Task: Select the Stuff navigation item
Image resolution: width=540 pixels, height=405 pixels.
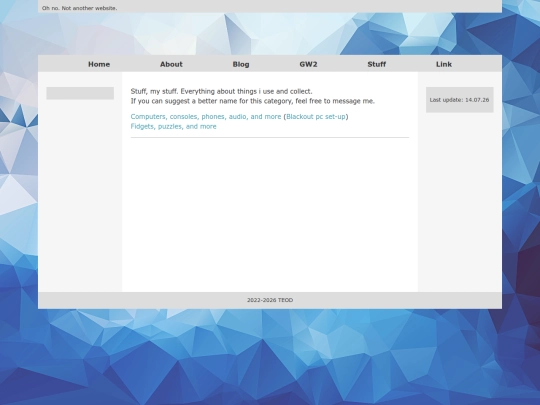Action: pyautogui.click(x=376, y=64)
